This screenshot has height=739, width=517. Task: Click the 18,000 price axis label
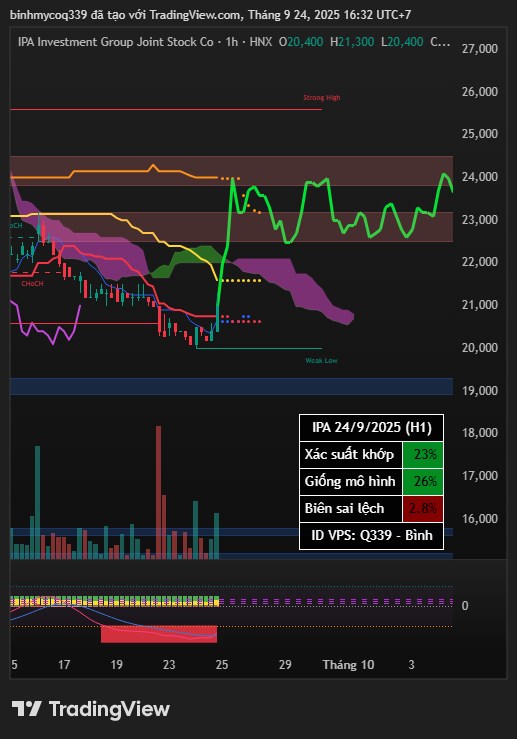(480, 433)
